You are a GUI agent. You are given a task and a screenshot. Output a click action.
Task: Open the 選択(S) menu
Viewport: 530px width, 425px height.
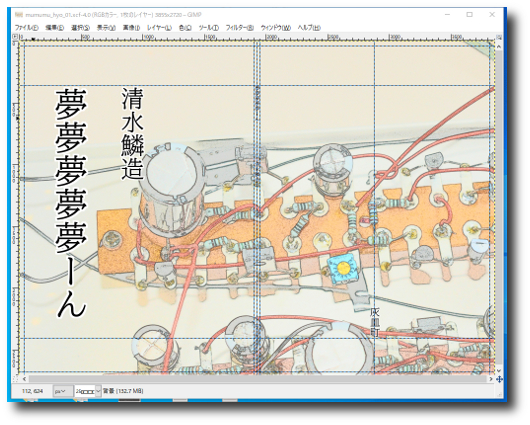click(x=80, y=28)
